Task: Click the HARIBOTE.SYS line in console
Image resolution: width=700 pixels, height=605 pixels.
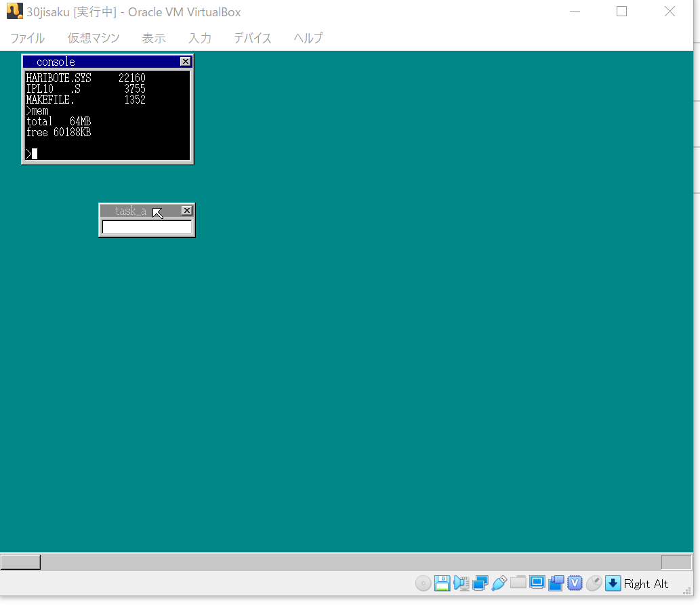Action: click(x=85, y=78)
